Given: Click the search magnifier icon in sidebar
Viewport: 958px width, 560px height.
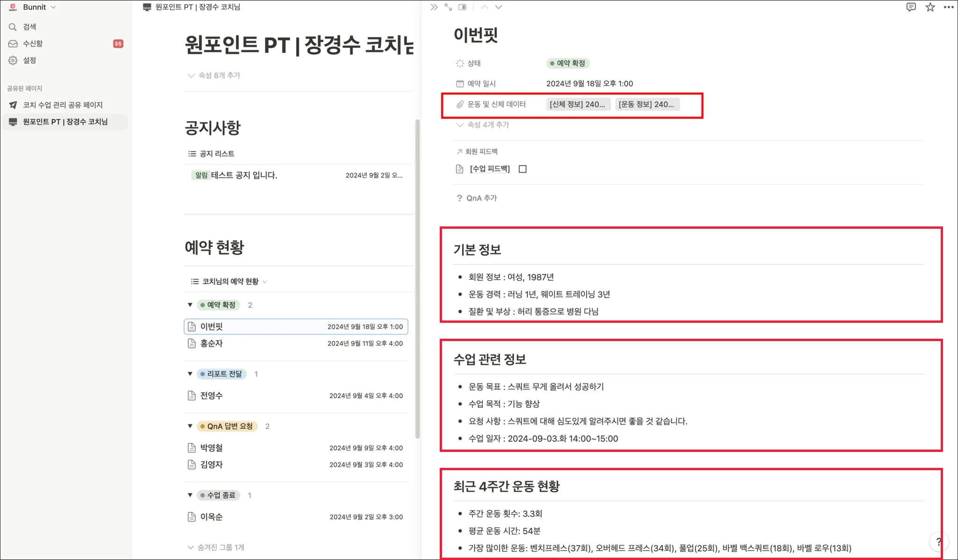Looking at the screenshot, I should coord(13,27).
